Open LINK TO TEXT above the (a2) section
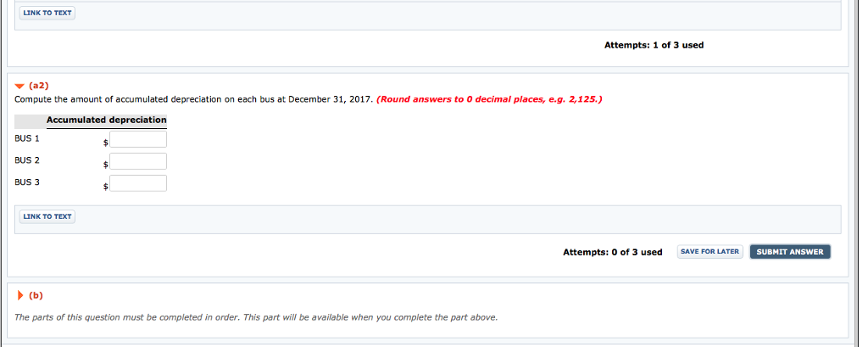Image resolution: width=868 pixels, height=347 pixels. [47, 13]
